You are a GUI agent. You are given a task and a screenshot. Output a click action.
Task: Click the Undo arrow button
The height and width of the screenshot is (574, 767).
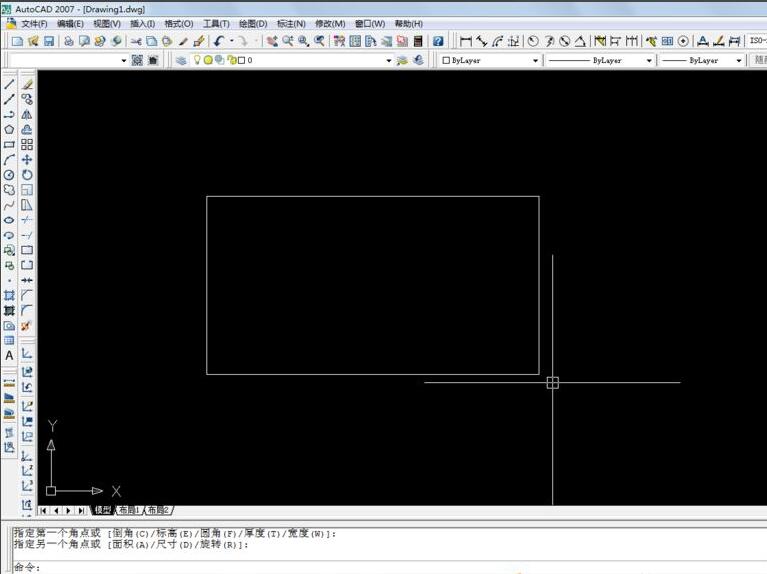tap(220, 42)
